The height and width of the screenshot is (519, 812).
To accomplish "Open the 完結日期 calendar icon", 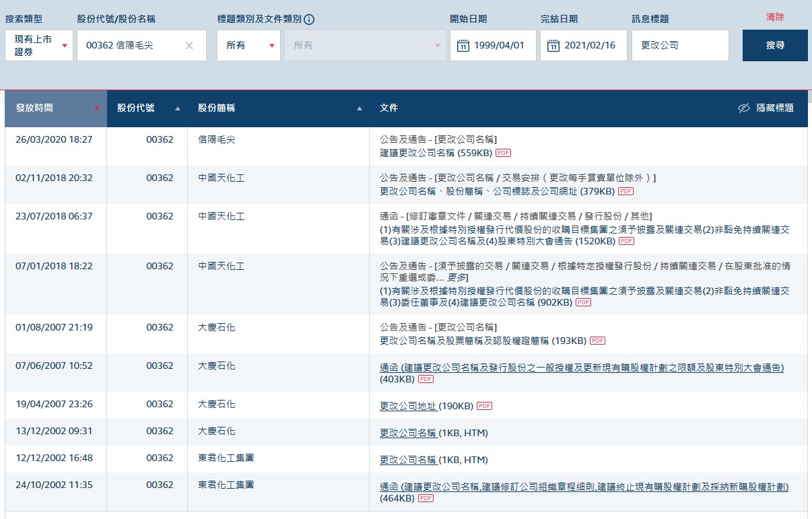I will (x=553, y=46).
